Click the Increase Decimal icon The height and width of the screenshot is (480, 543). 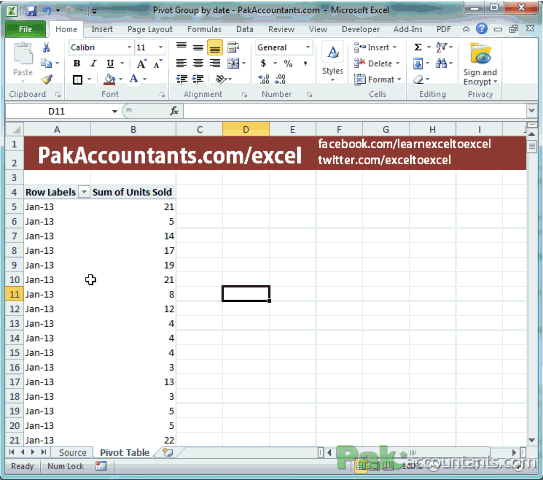pos(264,79)
